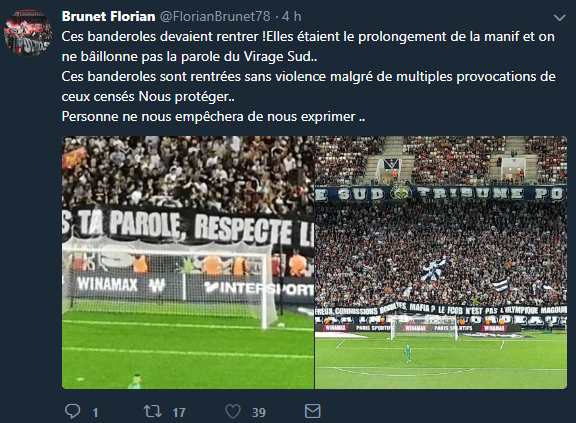
Task: Click the waving flag in the stadium photo
Action: (434, 269)
